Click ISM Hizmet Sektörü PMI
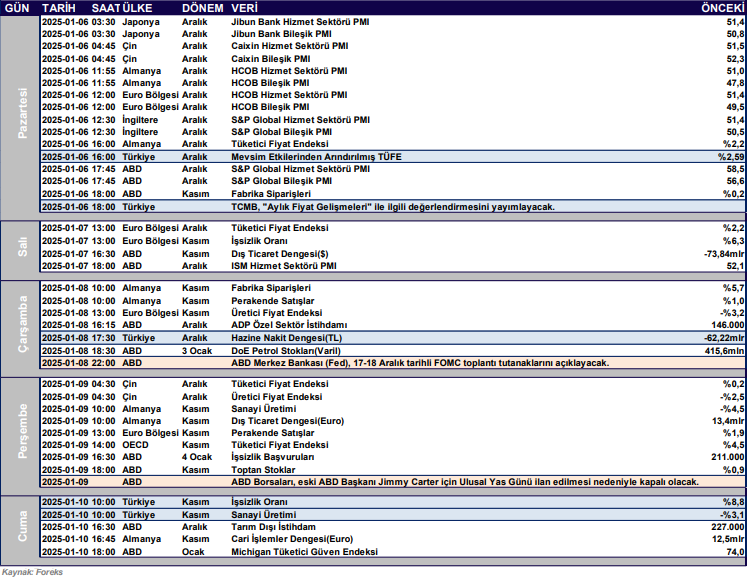747x579 pixels. (x=284, y=266)
